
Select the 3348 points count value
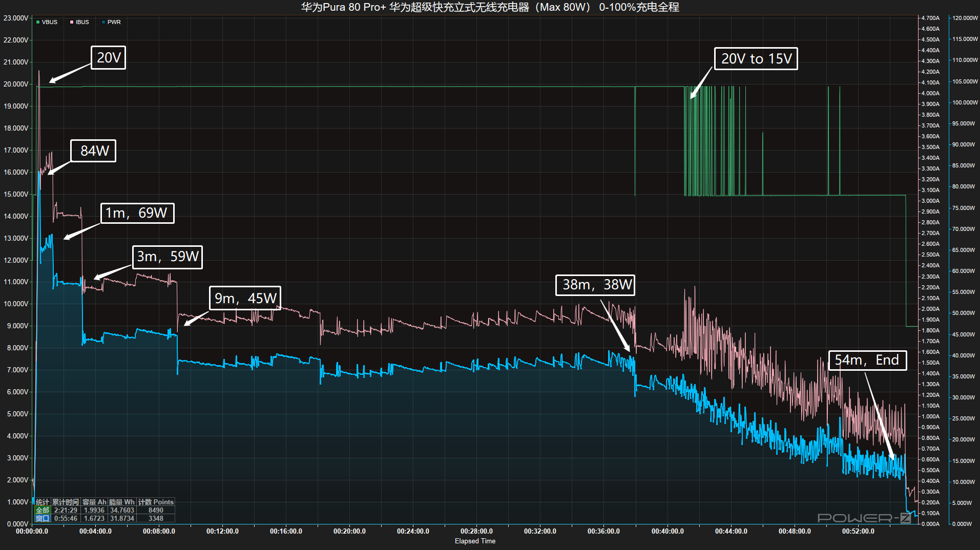(156, 518)
